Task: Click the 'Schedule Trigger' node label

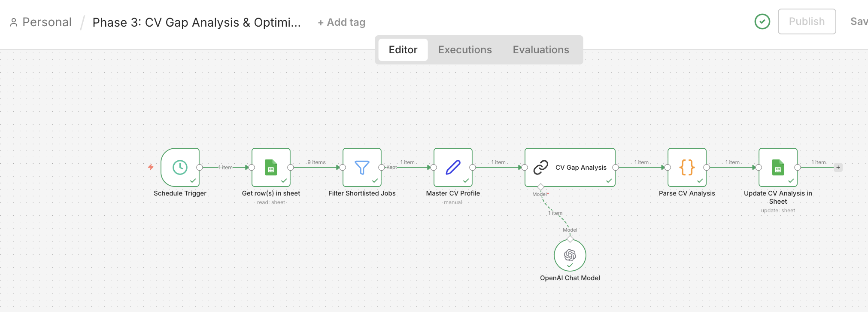Action: click(180, 193)
